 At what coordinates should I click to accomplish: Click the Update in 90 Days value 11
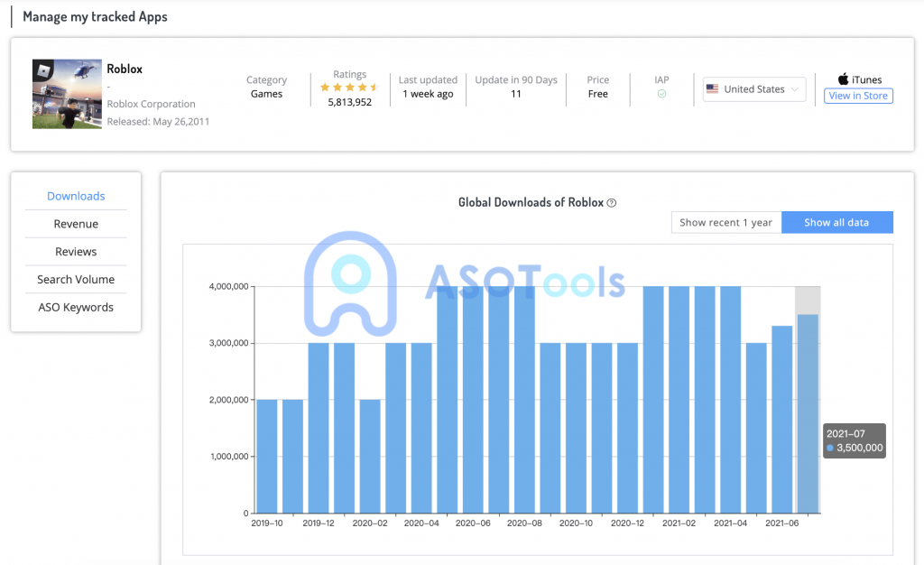tap(516, 94)
